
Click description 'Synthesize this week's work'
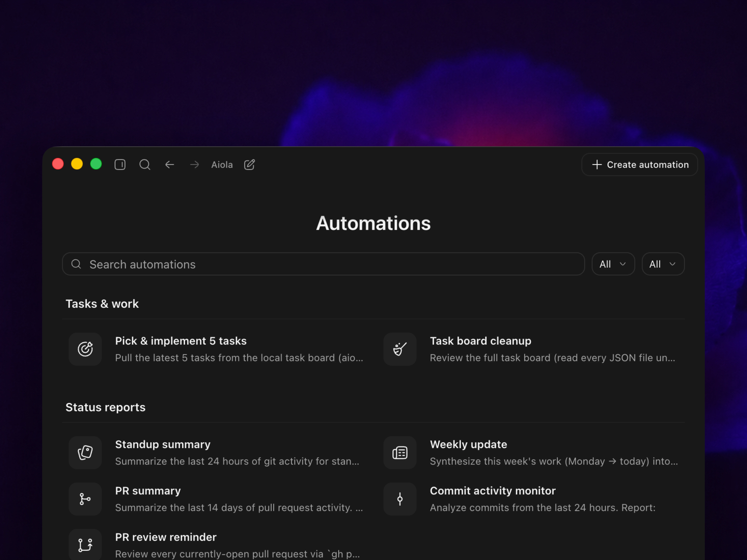point(554,461)
